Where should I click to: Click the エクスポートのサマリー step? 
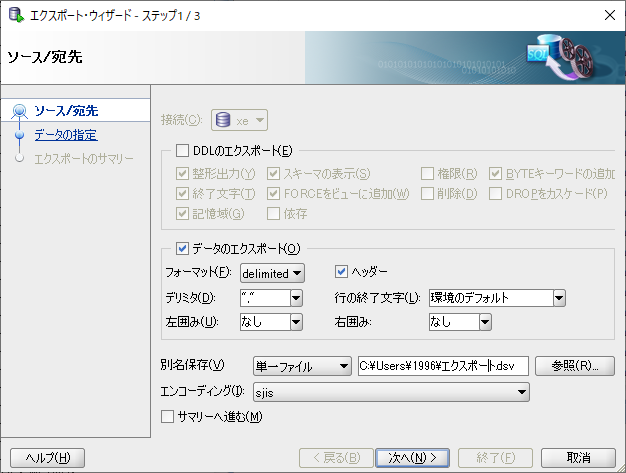(84, 159)
